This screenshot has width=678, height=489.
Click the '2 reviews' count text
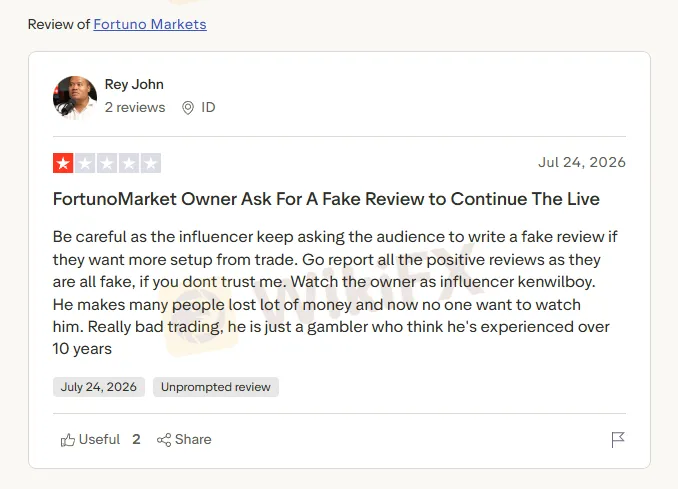pyautogui.click(x=135, y=107)
